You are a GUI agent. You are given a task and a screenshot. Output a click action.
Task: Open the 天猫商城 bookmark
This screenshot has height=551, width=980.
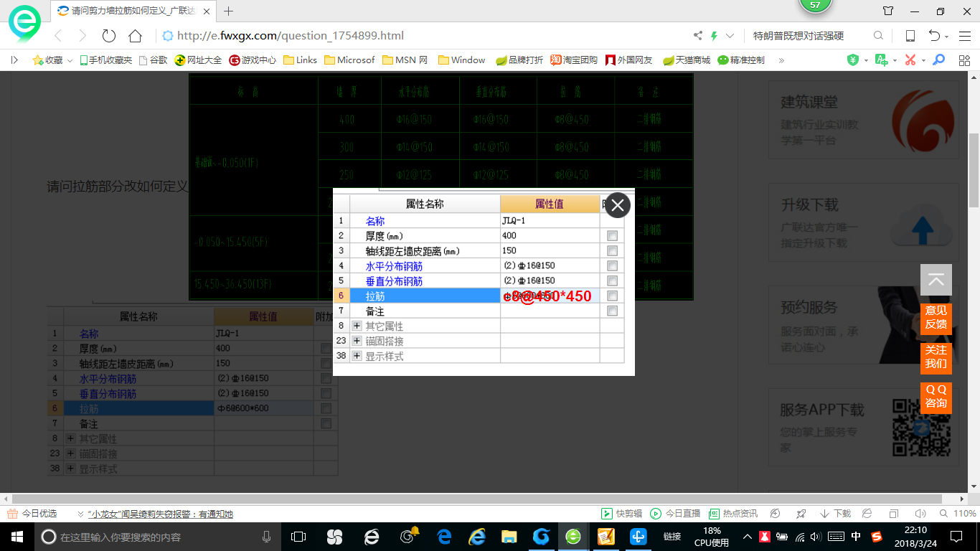click(686, 60)
